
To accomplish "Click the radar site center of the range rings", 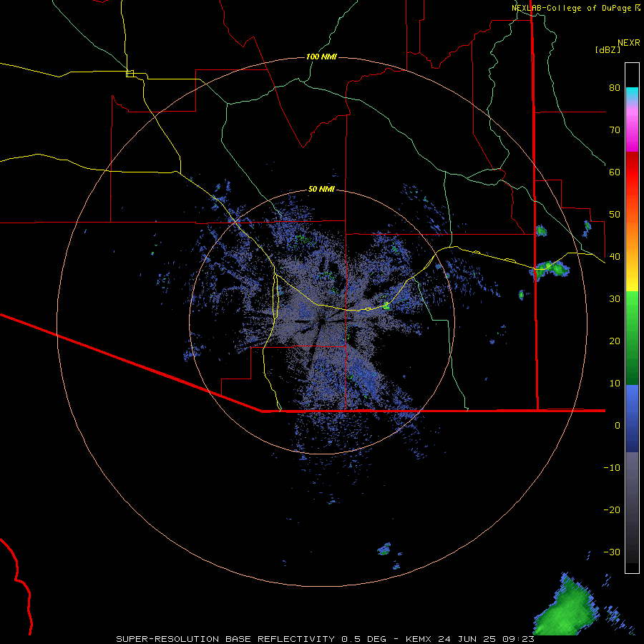I will tap(322, 321).
